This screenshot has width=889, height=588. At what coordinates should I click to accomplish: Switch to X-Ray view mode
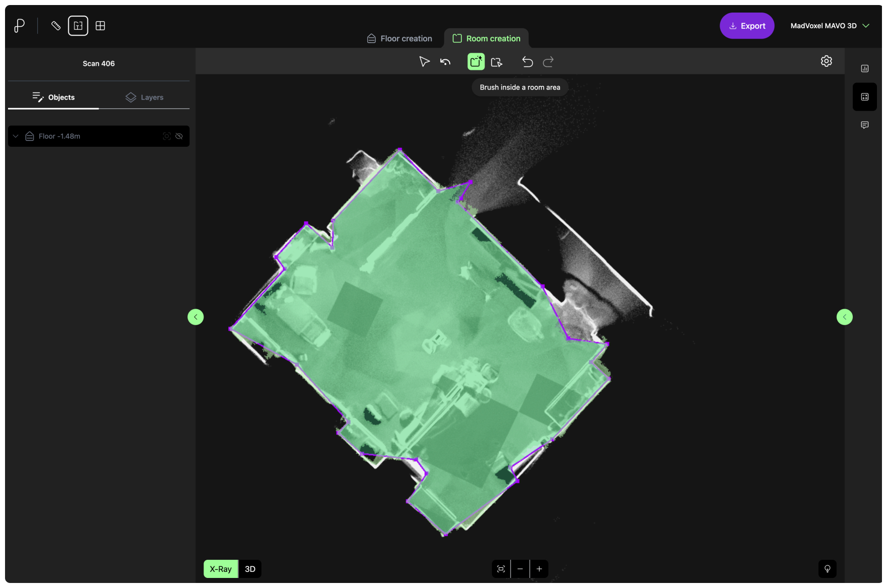point(221,569)
